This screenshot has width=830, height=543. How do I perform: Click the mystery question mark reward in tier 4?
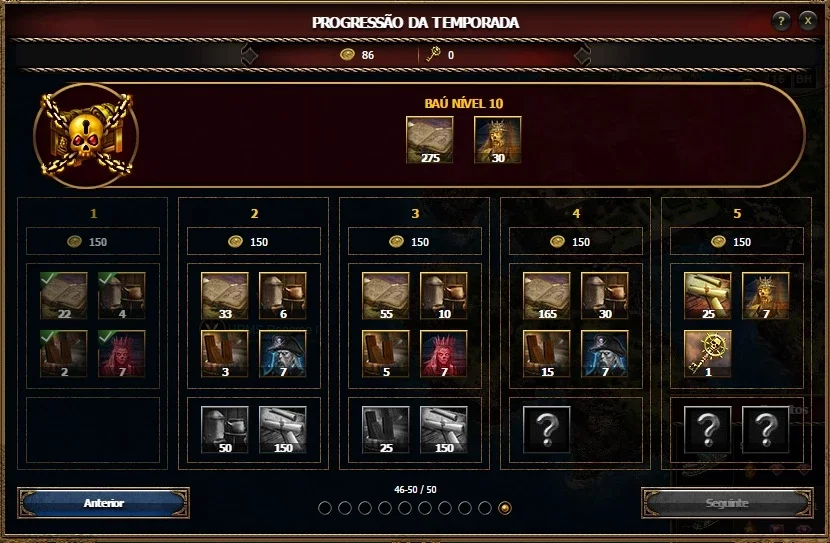(x=547, y=430)
